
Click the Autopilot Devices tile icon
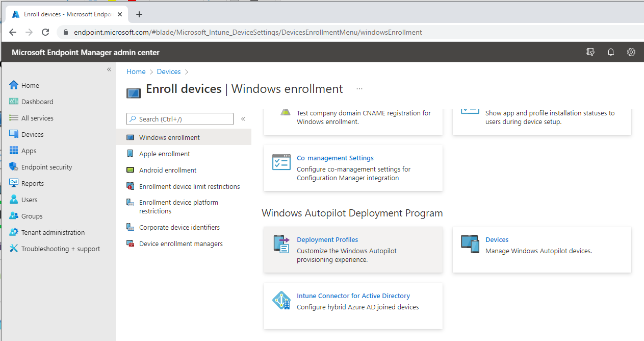coord(470,243)
